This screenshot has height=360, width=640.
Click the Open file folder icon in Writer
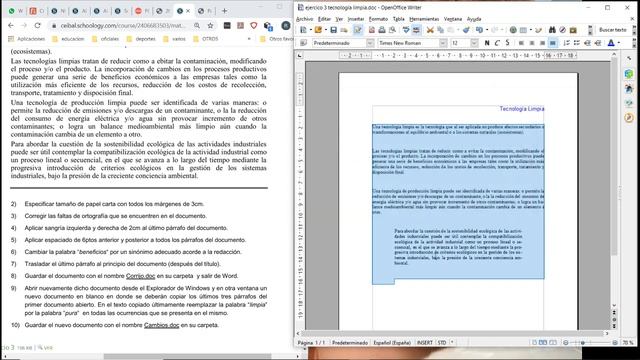[x=318, y=30]
